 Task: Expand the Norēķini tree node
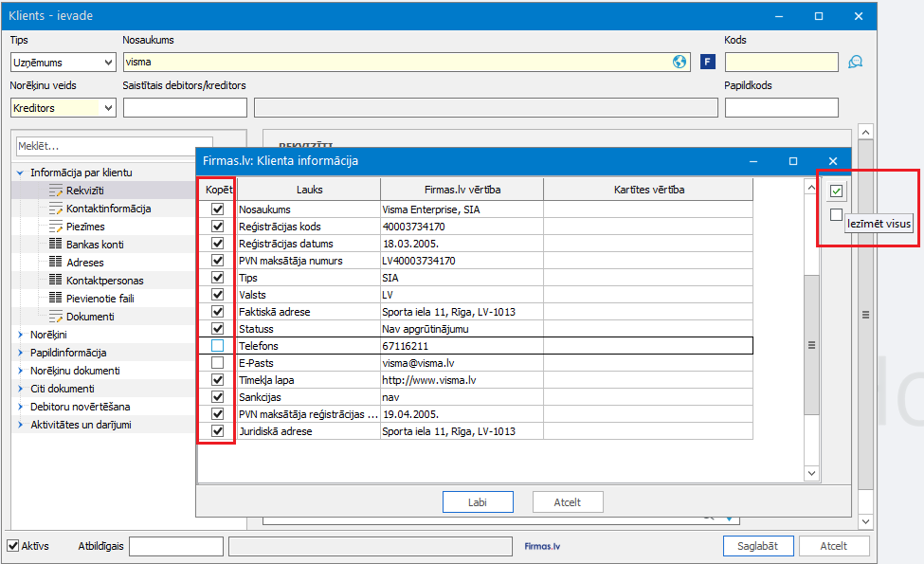(x=21, y=335)
